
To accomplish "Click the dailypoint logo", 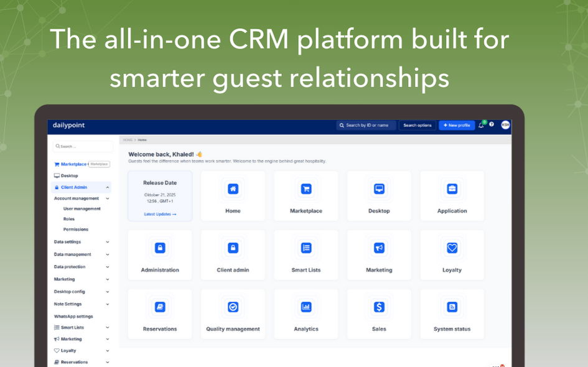I will pyautogui.click(x=68, y=125).
